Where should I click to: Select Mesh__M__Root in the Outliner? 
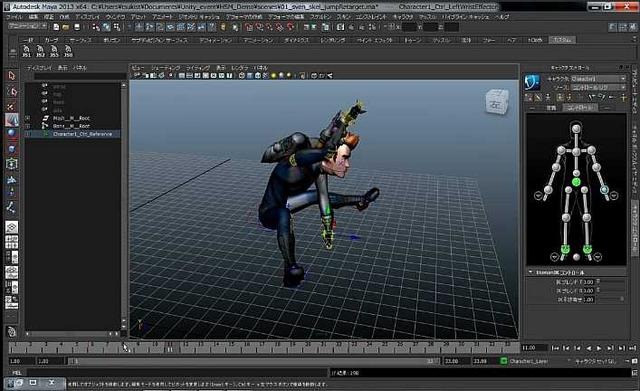coord(71,118)
